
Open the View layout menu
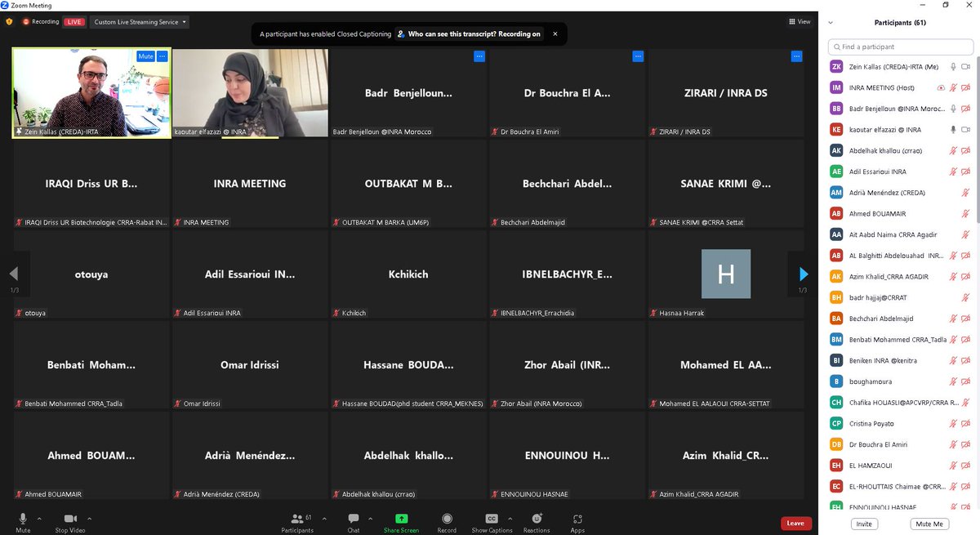800,22
